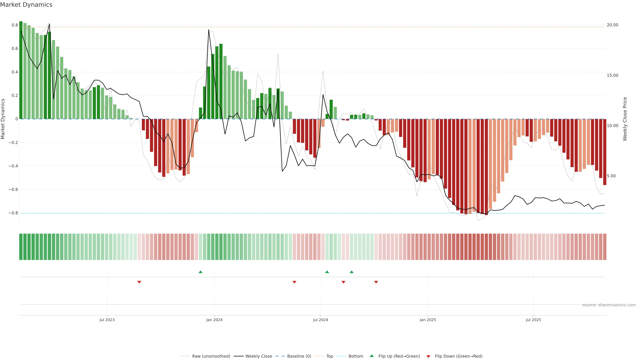Click the rightmost red Flip Down triangle marker
Screen dimensions: 644x362
click(x=376, y=282)
